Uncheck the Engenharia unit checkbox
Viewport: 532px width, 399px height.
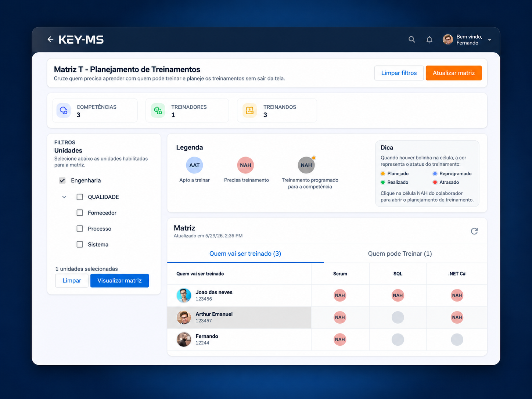coord(62,180)
